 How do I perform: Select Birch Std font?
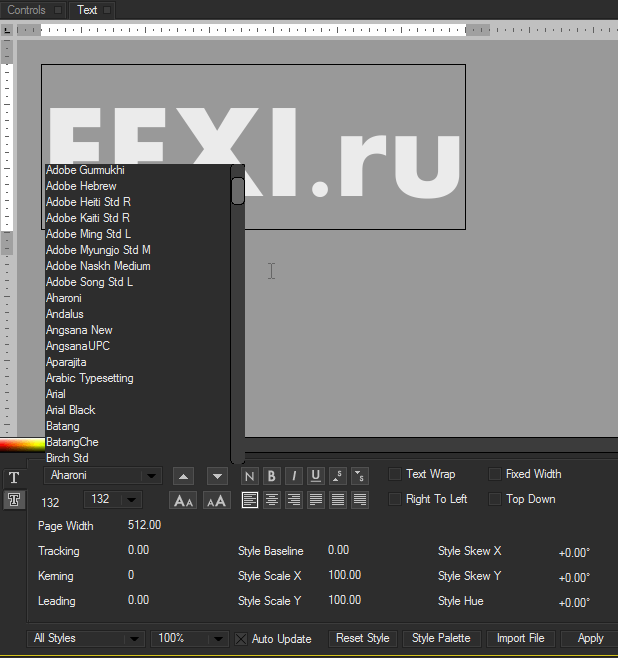click(x=67, y=458)
